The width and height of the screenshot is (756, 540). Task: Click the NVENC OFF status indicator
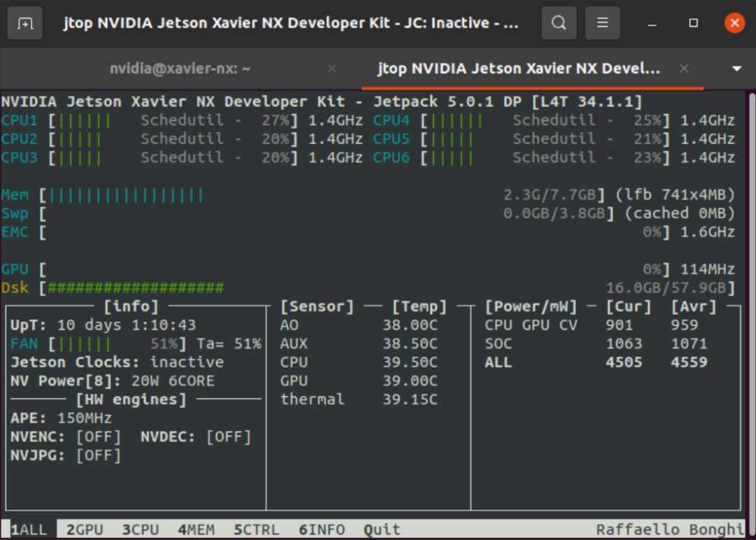tap(98, 437)
